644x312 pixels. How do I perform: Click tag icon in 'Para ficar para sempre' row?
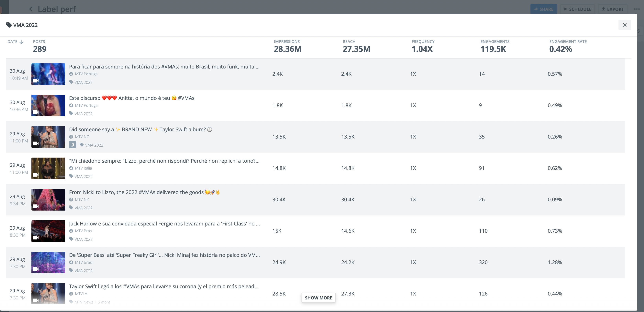[x=71, y=82]
